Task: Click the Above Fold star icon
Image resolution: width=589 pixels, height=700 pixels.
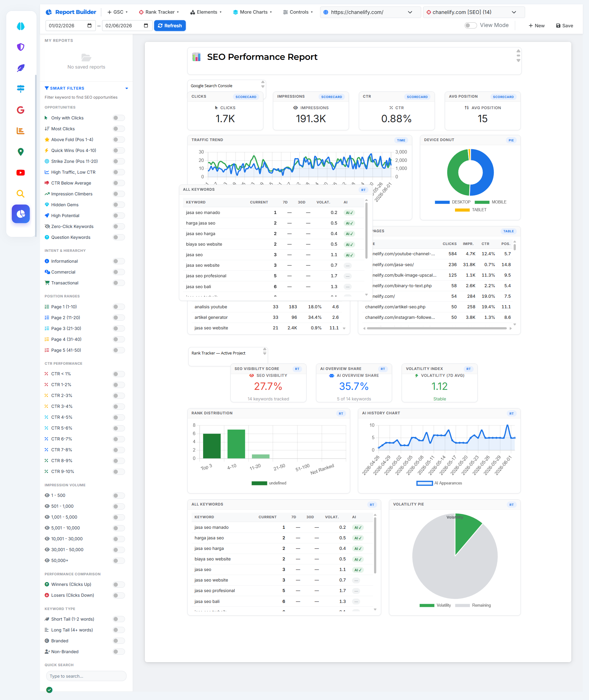Action: (47, 140)
